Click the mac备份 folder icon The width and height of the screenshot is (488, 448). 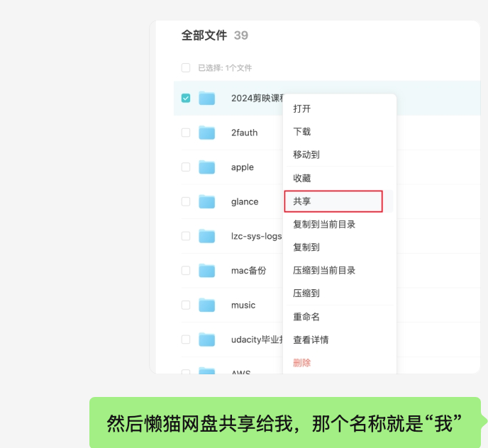tap(207, 271)
